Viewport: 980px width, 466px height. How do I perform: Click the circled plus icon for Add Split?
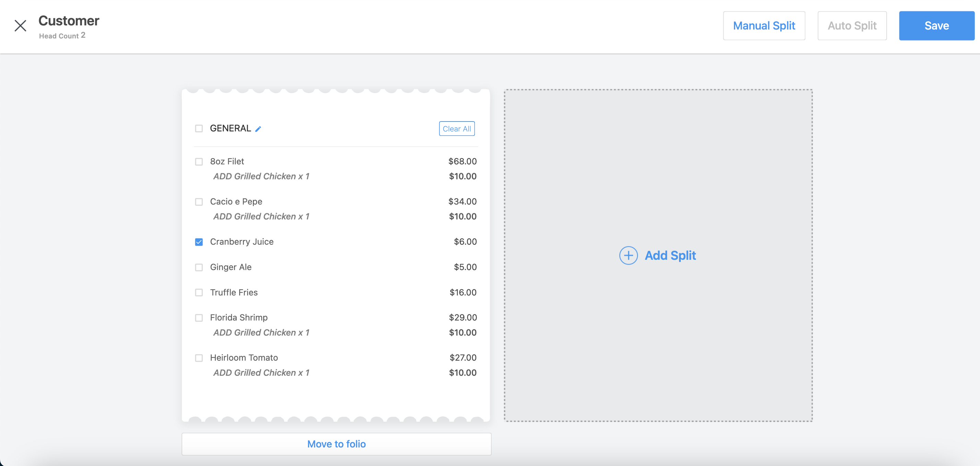click(628, 255)
